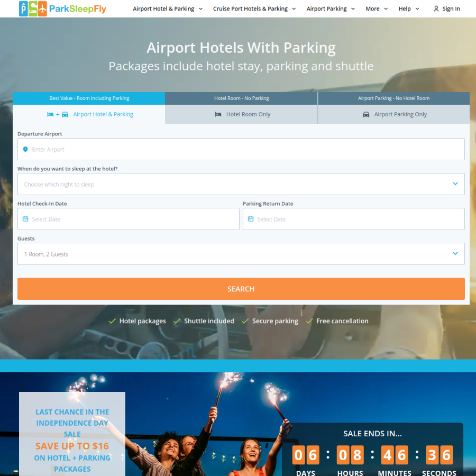Click the checkmark beside Shuttle included
Viewport: 476px width, 476px height.
click(177, 321)
